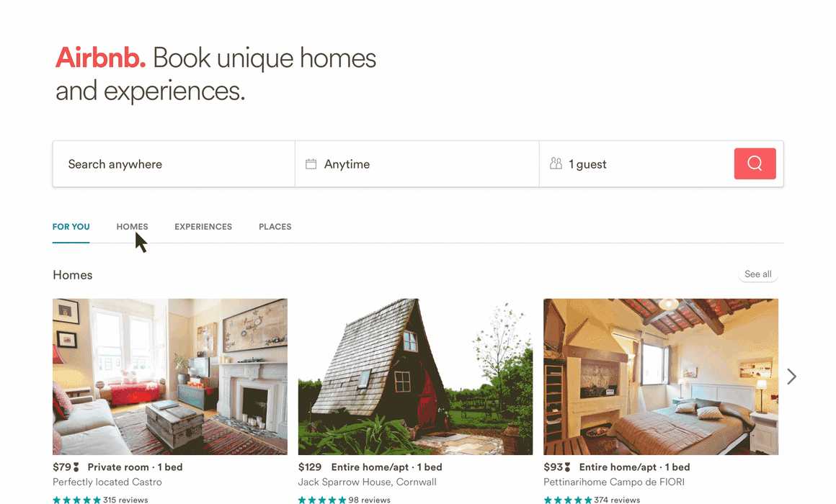Viewport: 836px width, 504px height.
Task: Click the See all button
Action: point(757,274)
